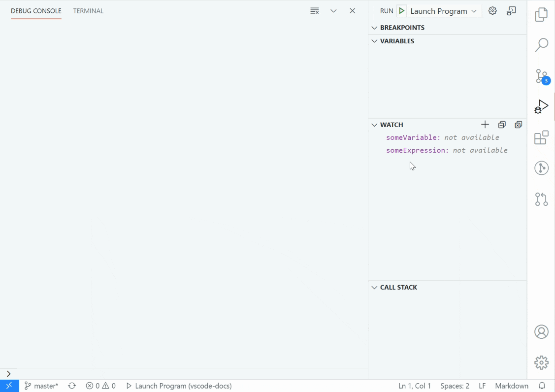
Task: Switch to the TERMINAL tab
Action: [88, 10]
